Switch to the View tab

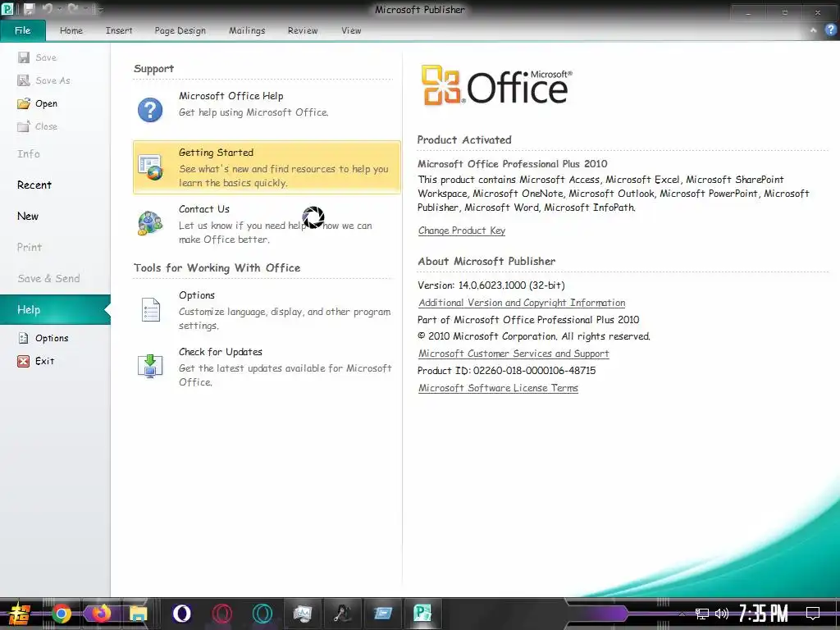(351, 30)
